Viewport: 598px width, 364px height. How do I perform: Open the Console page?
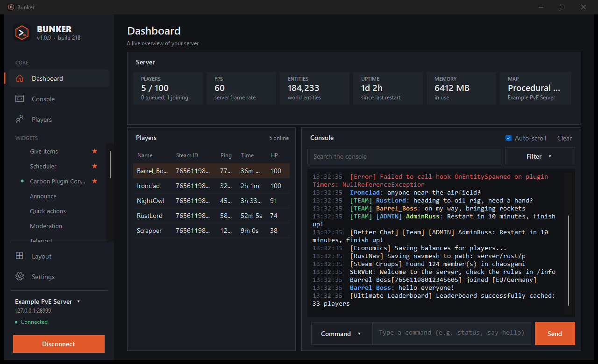(59, 99)
